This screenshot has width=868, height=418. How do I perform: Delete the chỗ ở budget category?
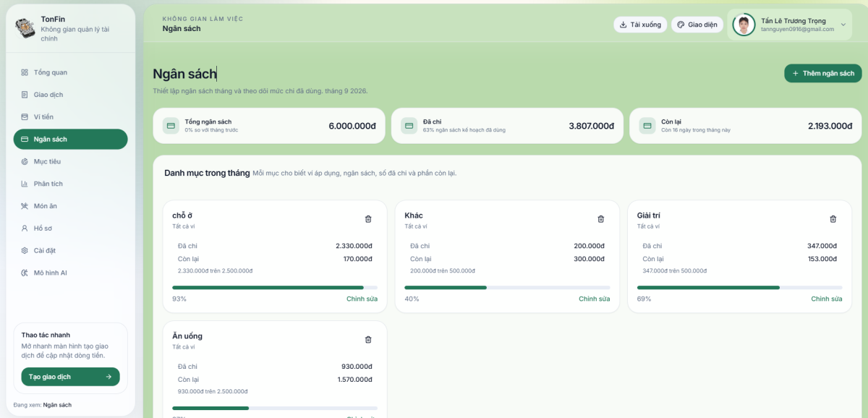click(x=368, y=219)
